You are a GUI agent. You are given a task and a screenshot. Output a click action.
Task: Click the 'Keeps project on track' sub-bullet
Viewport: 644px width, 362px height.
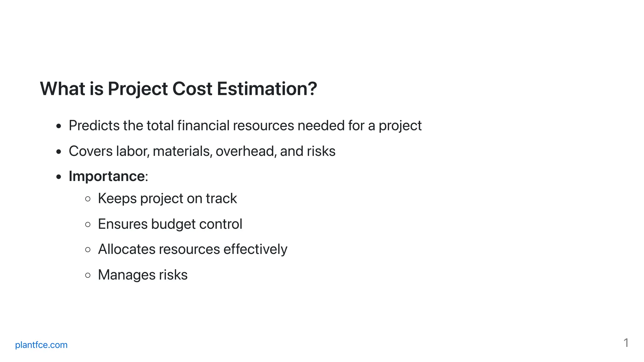[x=167, y=199]
